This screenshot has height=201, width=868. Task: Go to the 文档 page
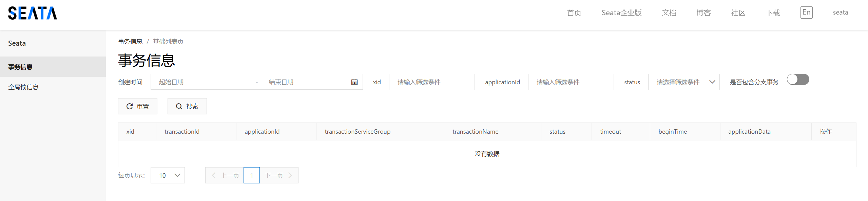pos(669,13)
